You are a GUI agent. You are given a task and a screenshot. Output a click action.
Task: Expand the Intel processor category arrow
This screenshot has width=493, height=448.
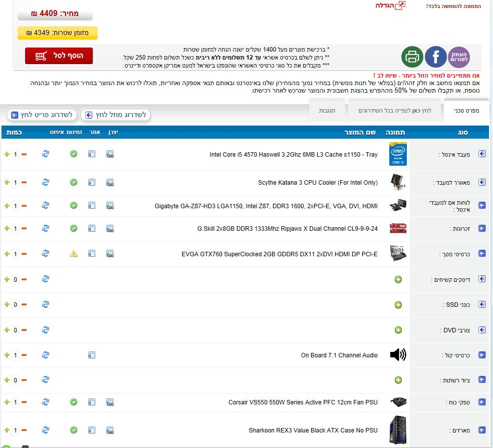pos(482,154)
